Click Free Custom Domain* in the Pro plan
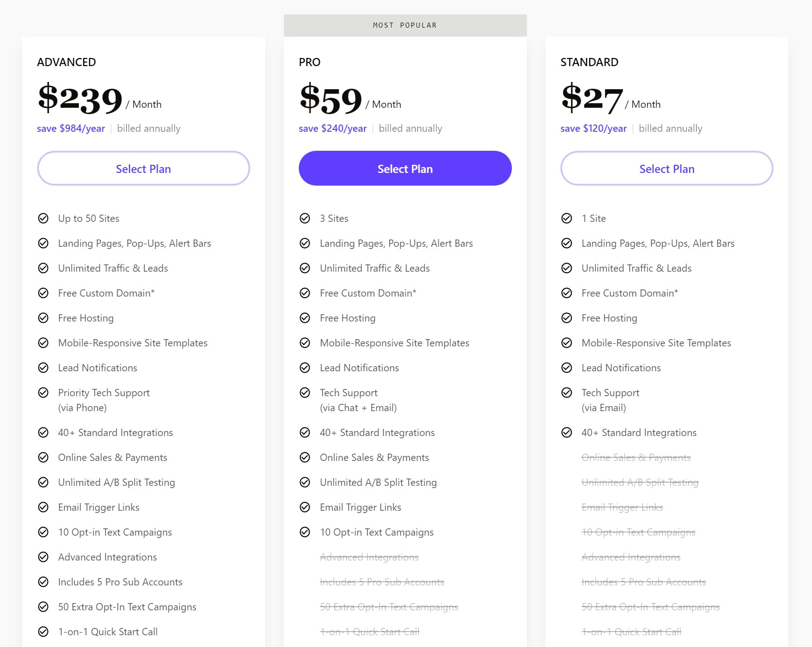Viewport: 812px width, 647px height. coord(368,293)
